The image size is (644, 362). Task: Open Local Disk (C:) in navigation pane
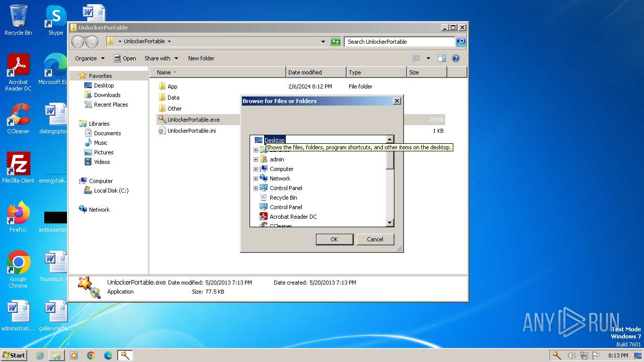point(111,191)
